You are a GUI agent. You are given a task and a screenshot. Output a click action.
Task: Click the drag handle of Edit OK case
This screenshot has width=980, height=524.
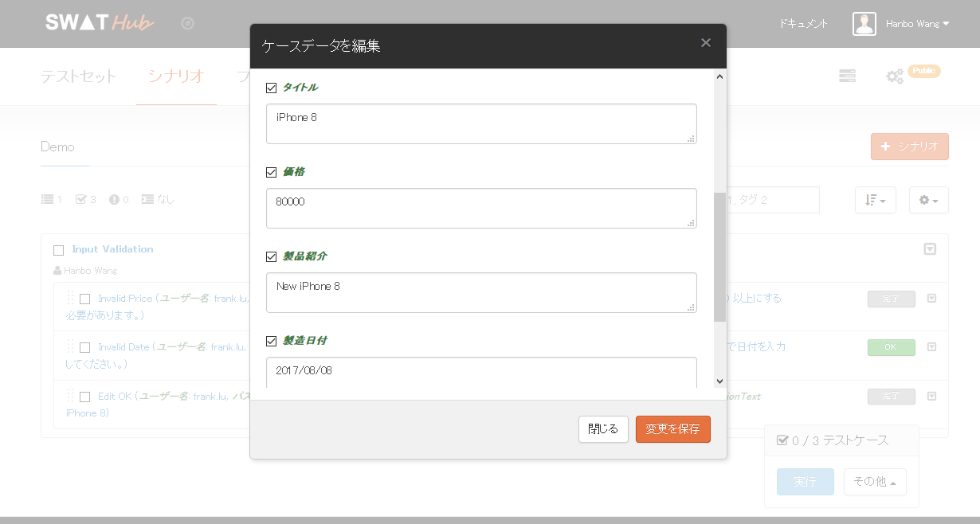[71, 396]
